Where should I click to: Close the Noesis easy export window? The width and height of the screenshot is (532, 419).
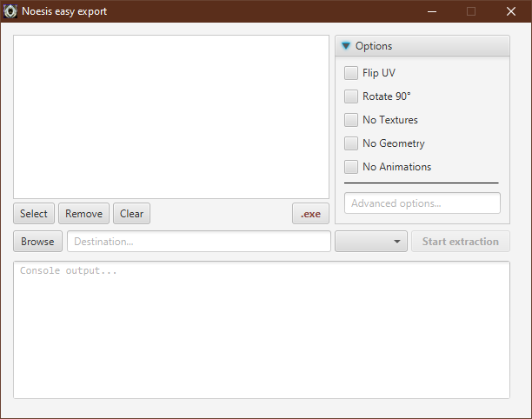coord(511,11)
